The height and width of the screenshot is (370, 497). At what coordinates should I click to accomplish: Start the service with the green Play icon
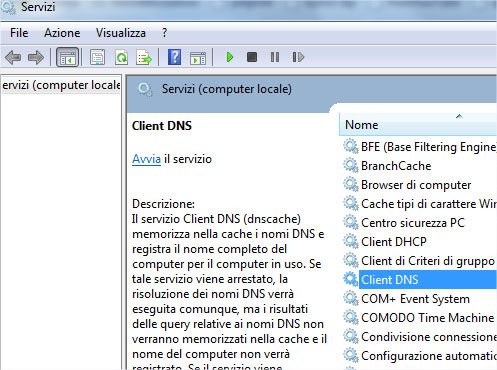[230, 57]
